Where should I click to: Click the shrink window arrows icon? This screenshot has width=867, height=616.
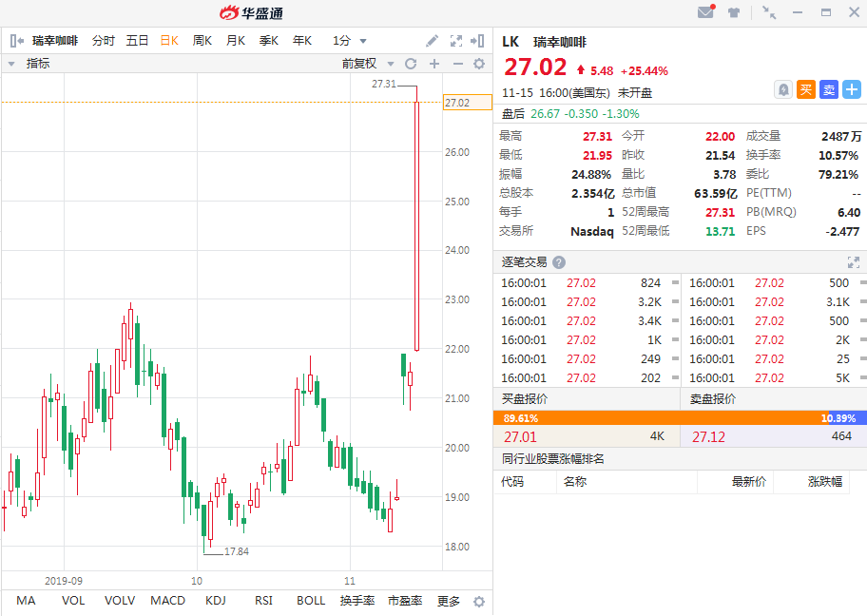[769, 12]
